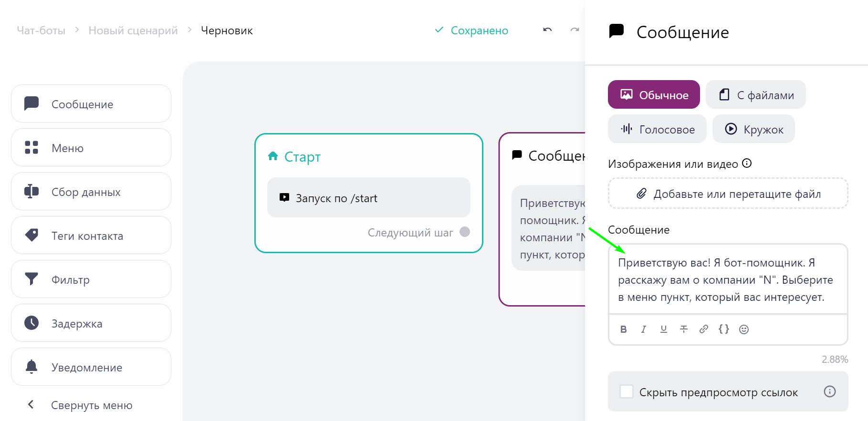This screenshot has width=868, height=421.
Task: Click into the Сообщение text field
Action: point(728,279)
